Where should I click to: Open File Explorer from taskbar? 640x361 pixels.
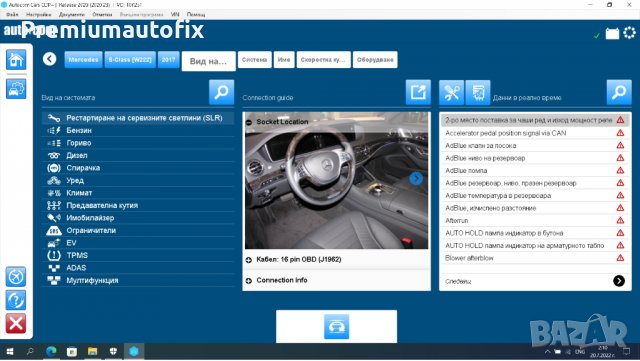point(93,352)
